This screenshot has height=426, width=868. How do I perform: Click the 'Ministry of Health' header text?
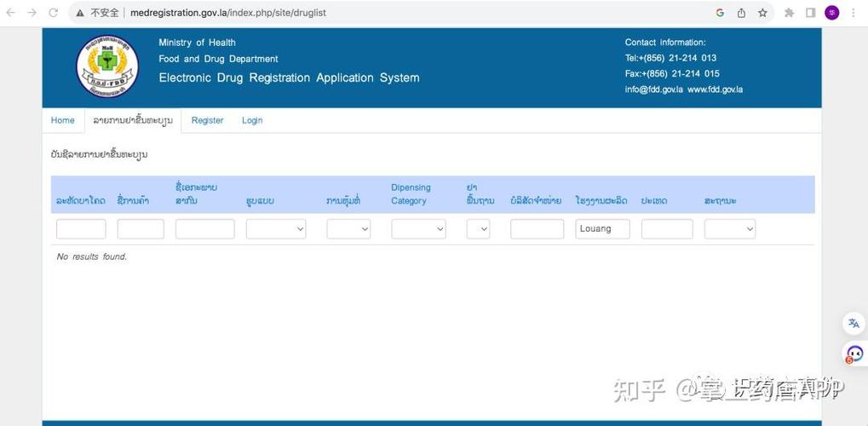click(197, 42)
